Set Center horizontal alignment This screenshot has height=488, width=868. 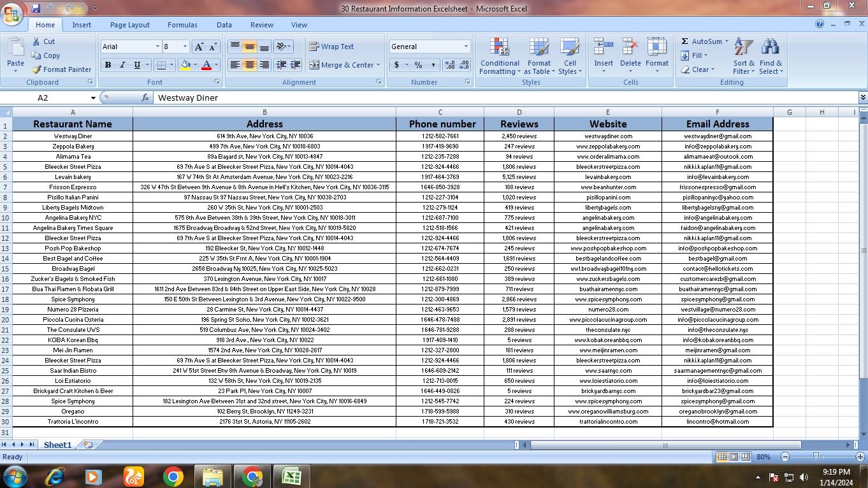[249, 65]
